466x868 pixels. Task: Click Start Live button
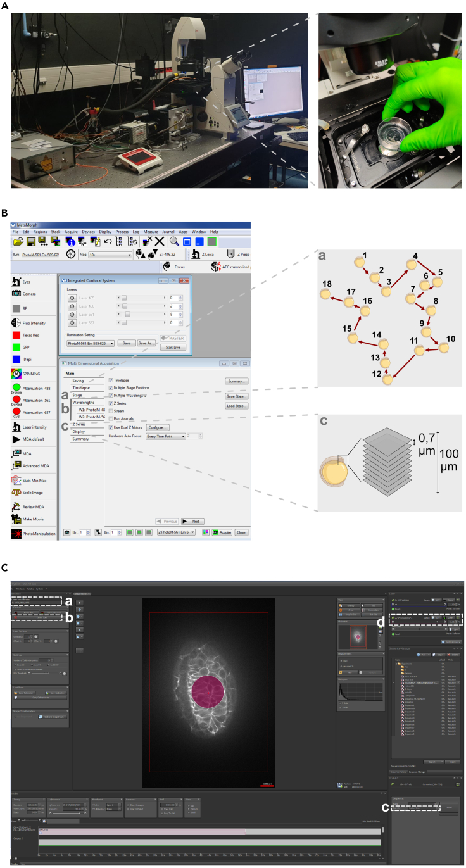click(173, 348)
